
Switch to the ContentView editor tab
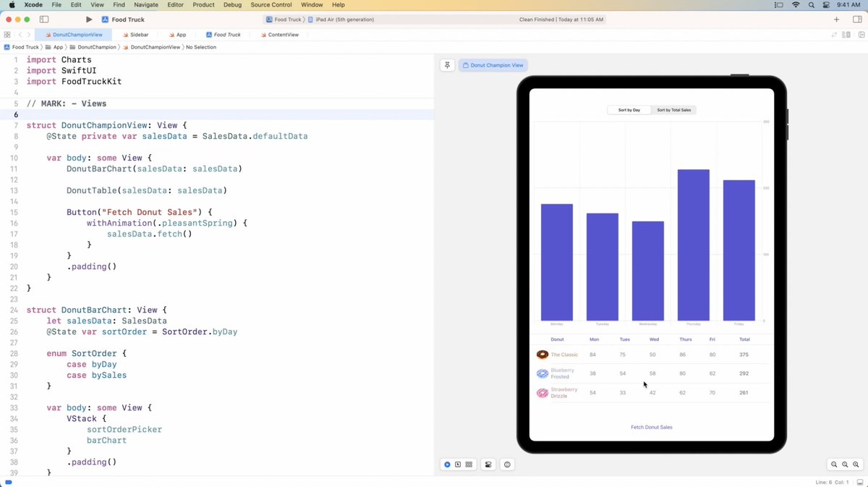278,35
